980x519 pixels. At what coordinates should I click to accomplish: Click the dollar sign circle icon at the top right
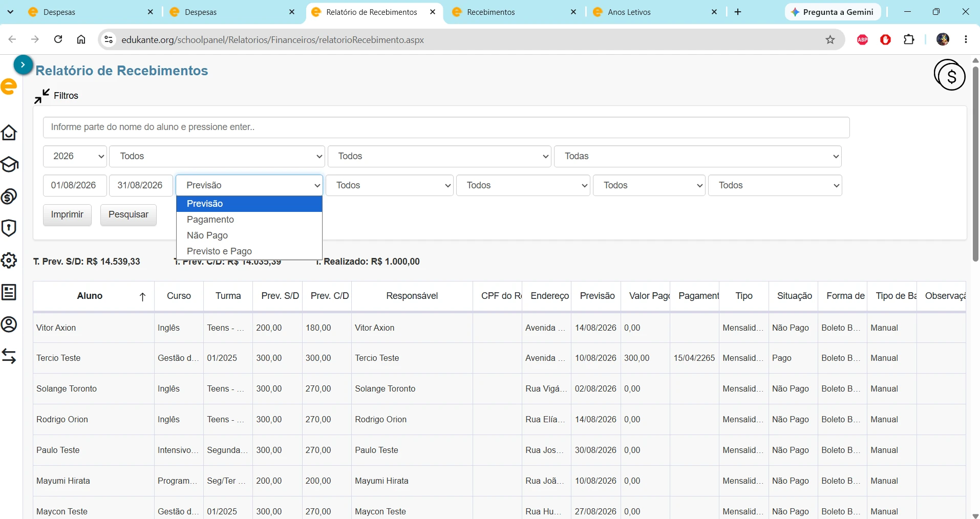coord(950,75)
